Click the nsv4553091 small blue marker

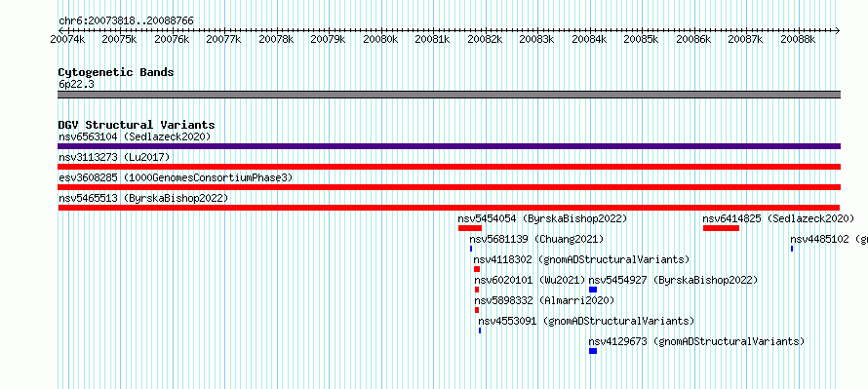point(480,331)
